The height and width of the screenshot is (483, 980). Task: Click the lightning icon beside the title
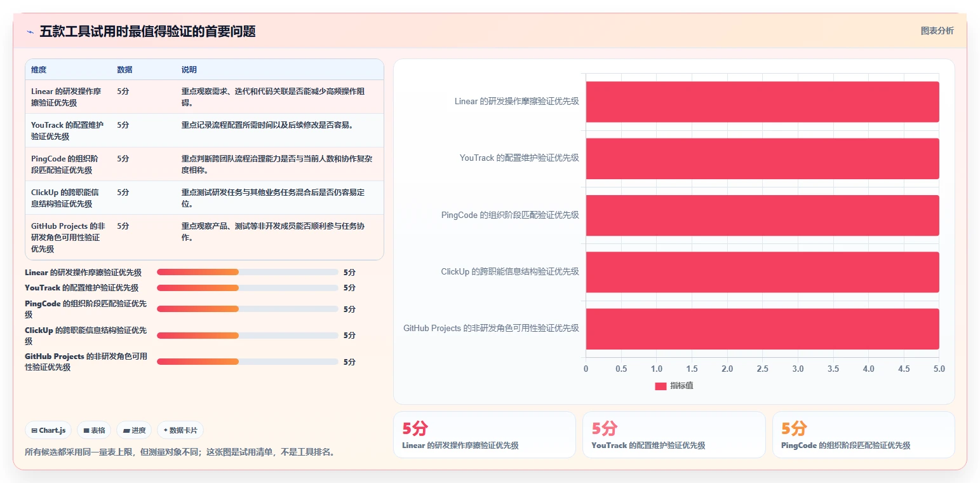(30, 31)
